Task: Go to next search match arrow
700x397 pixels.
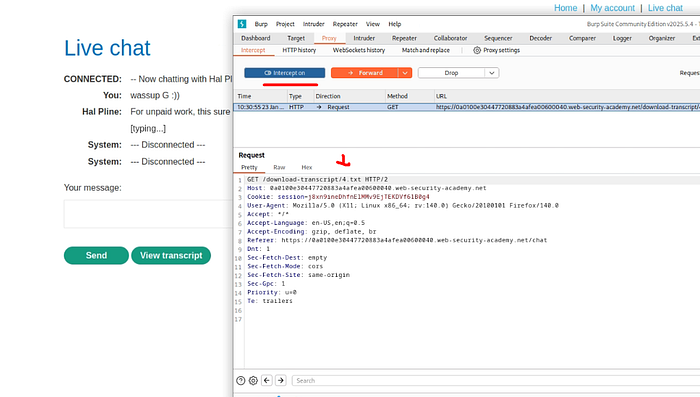Action: [281, 380]
